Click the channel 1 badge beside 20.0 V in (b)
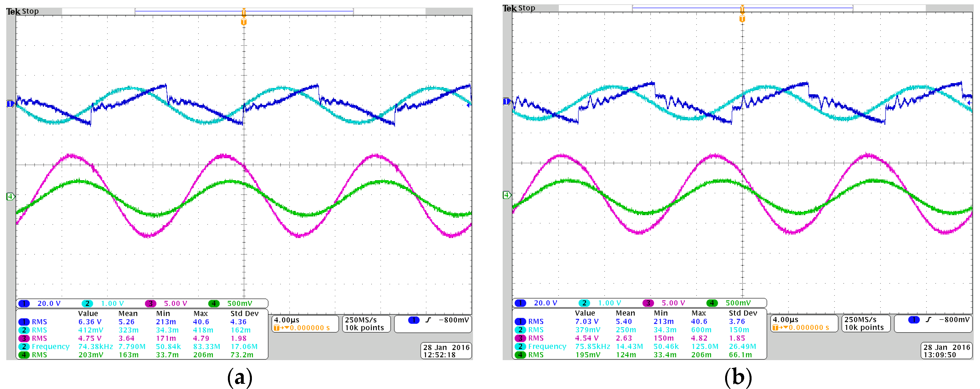The width and height of the screenshot is (980, 389). click(520, 303)
